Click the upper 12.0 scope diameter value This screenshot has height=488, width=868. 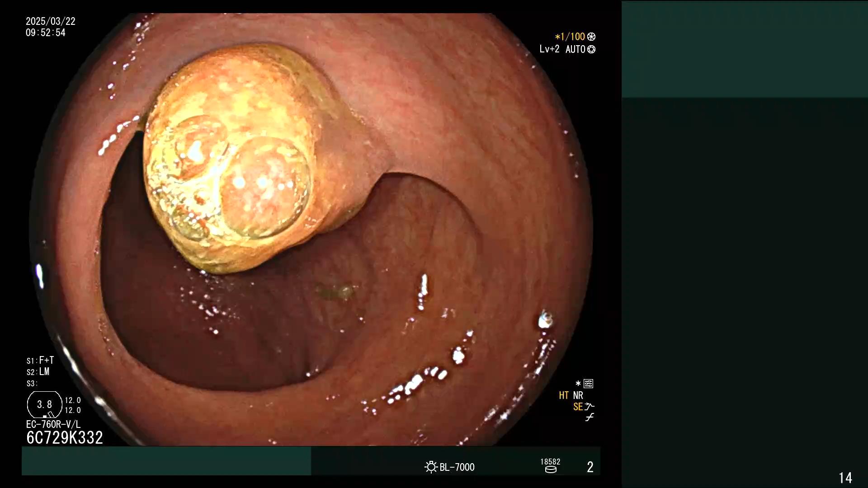[73, 400]
